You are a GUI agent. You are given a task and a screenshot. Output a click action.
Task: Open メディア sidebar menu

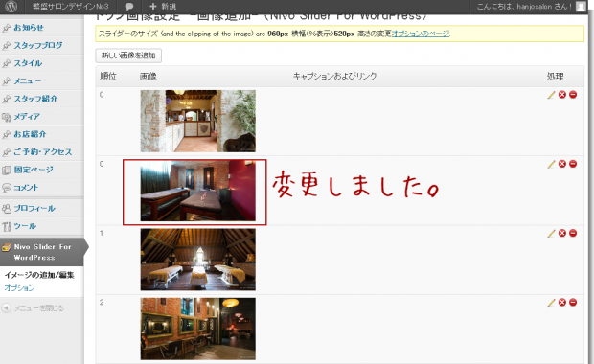click(x=27, y=117)
